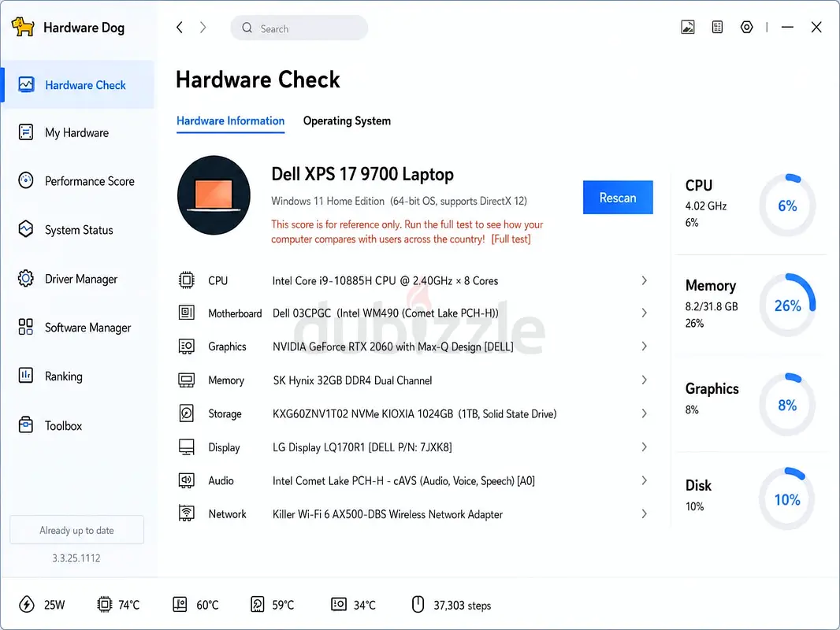Screen dimensions: 840x630
Task: Click the laptop device picture
Action: pyautogui.click(x=214, y=195)
